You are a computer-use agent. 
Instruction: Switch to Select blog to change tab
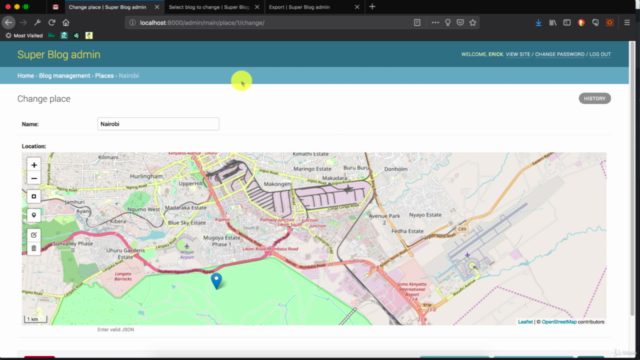coord(209,7)
